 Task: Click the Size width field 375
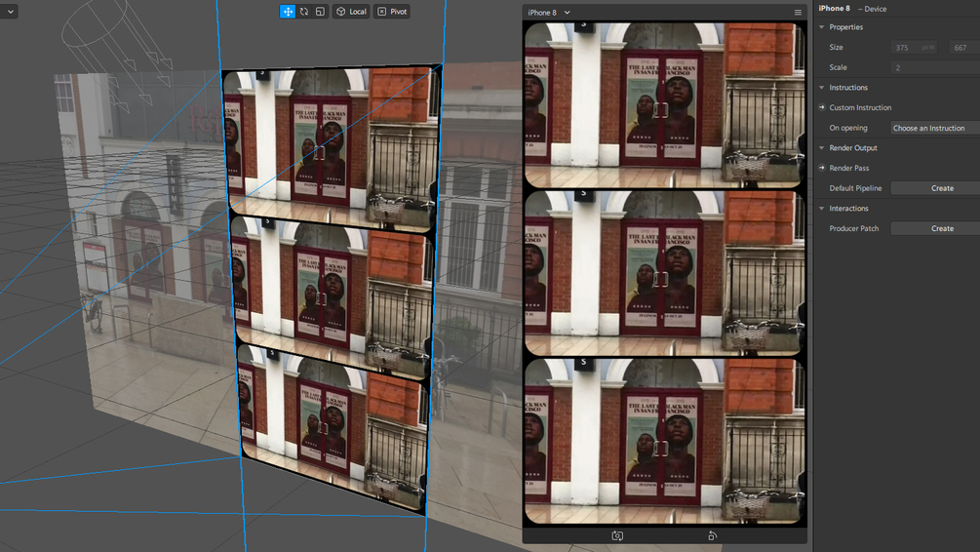point(914,48)
